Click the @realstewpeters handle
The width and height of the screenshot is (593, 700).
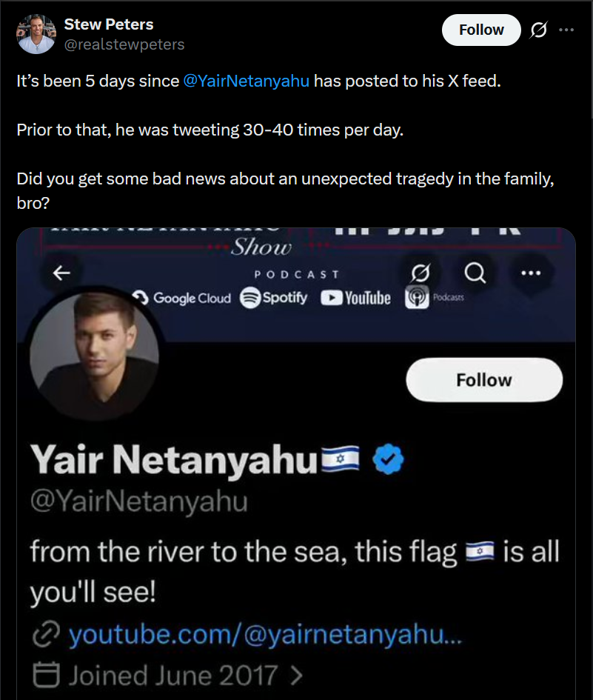tap(124, 44)
